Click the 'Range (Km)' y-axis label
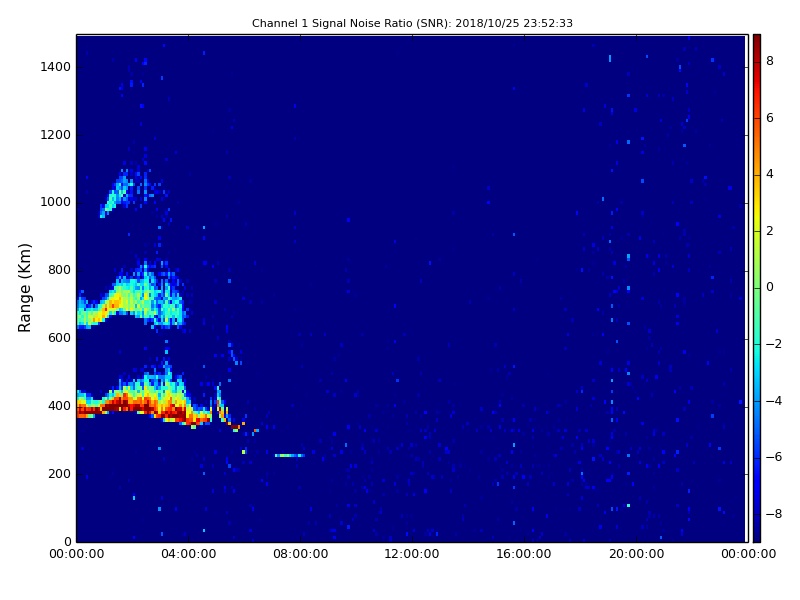The width and height of the screenshot is (800, 600). pos(24,288)
